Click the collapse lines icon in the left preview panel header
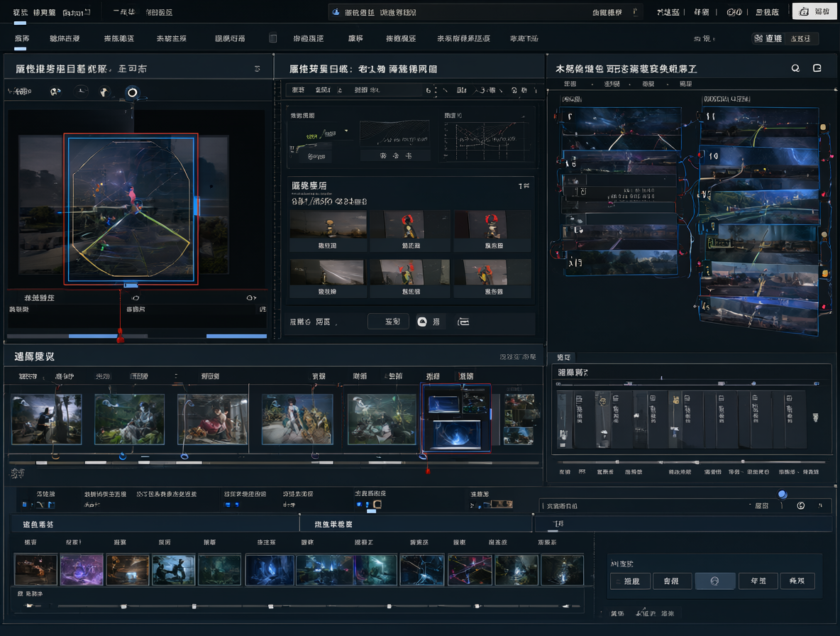 point(257,69)
